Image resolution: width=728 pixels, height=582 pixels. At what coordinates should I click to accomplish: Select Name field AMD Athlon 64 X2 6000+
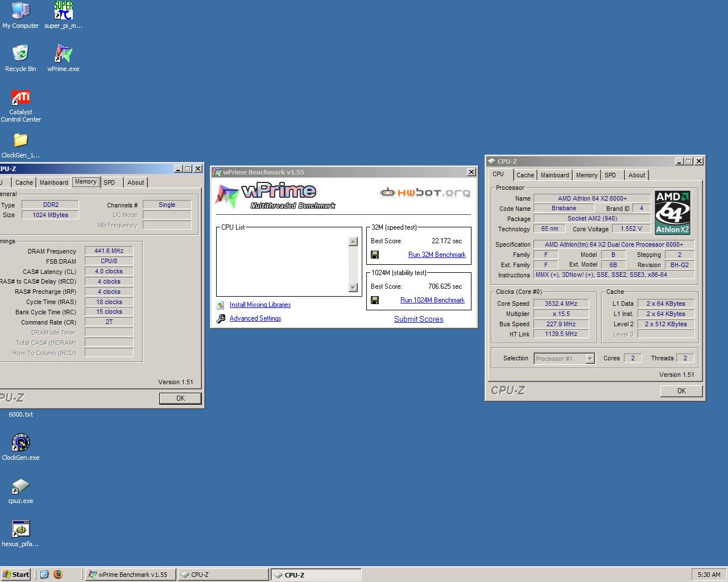tap(592, 199)
